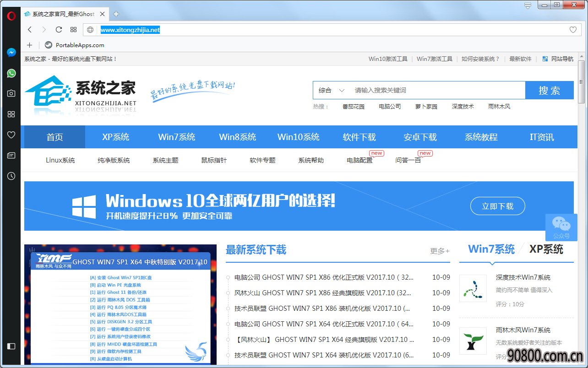Open 网站导航 site navigation
This screenshot has width=588, height=368.
click(x=557, y=59)
